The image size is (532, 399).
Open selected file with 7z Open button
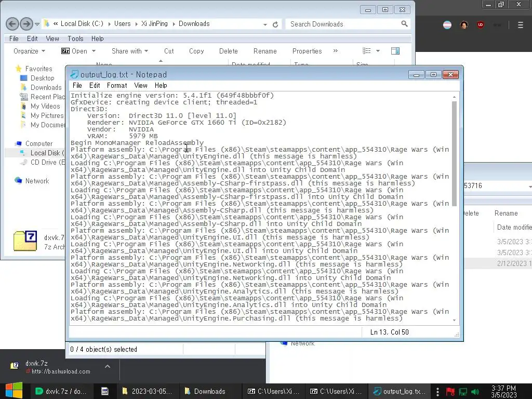tap(74, 51)
